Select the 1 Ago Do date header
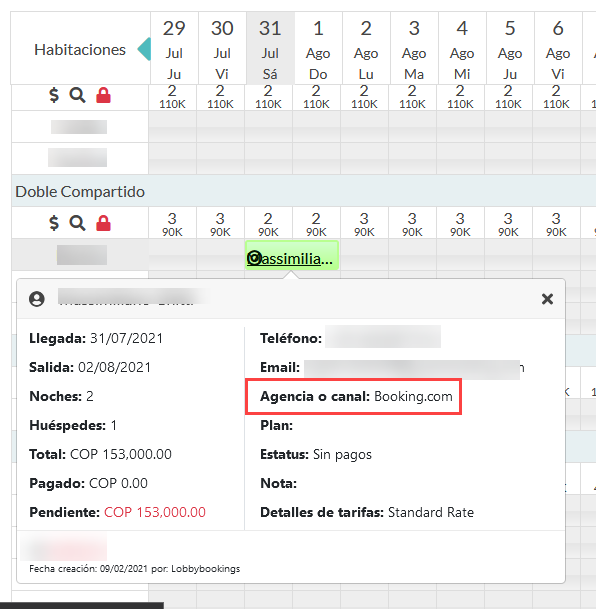This screenshot has height=609, width=596. (318, 48)
